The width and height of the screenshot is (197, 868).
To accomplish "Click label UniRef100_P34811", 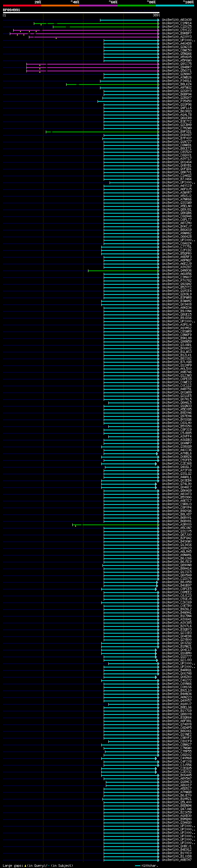I will 177,81.
